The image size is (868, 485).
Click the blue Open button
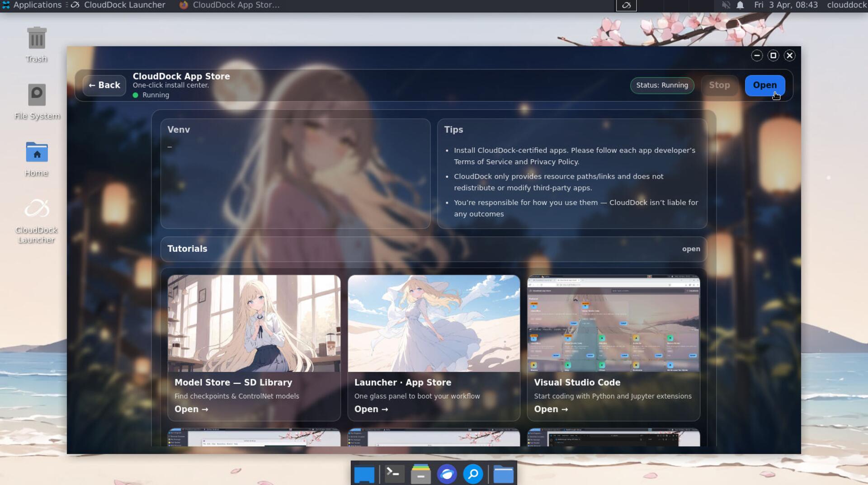pos(764,85)
